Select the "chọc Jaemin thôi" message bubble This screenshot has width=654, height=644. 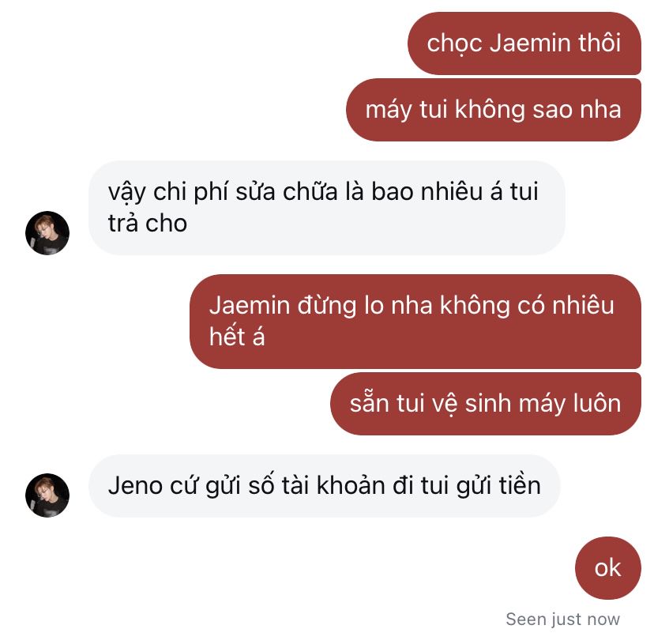coord(524,43)
